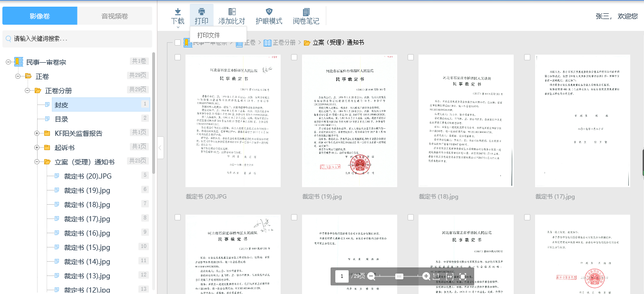Check the box for 裁定书 (17).jpg thumbnail
Viewport: 644px width, 294px height.
click(x=527, y=57)
